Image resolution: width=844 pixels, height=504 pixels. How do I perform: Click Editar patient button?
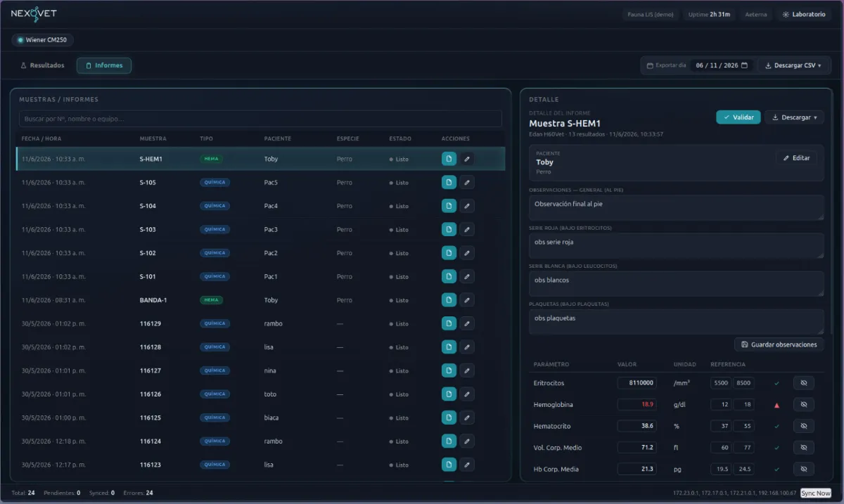coord(797,158)
